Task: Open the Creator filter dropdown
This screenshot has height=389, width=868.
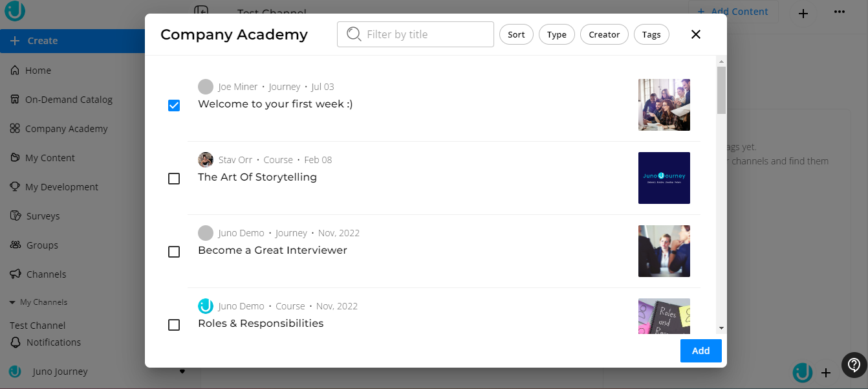Action: [x=604, y=35]
